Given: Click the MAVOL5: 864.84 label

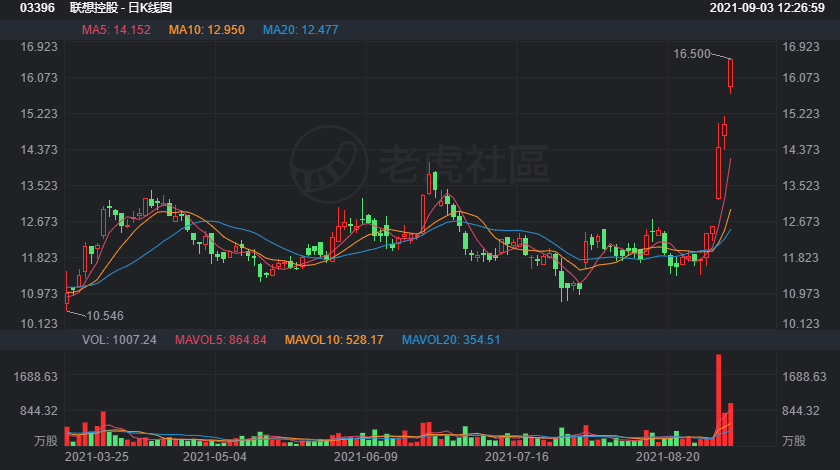Looking at the screenshot, I should click(x=221, y=340).
